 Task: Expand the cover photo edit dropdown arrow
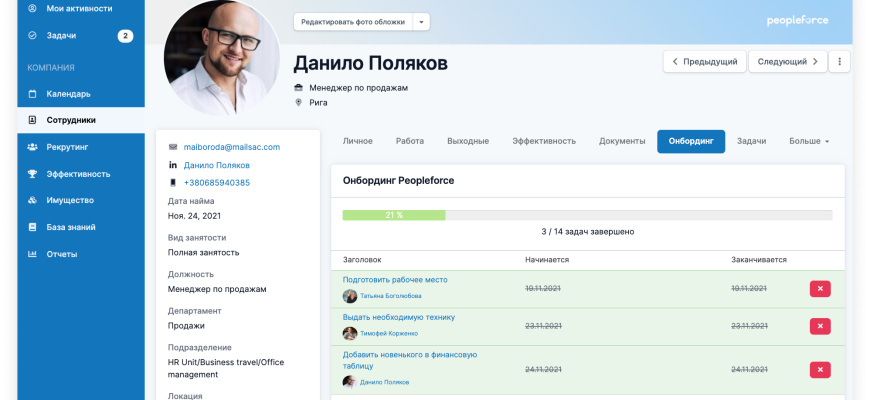point(421,22)
